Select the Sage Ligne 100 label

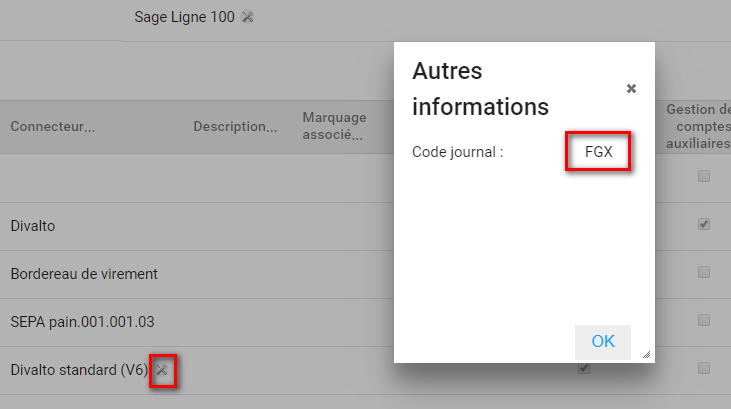tap(184, 17)
